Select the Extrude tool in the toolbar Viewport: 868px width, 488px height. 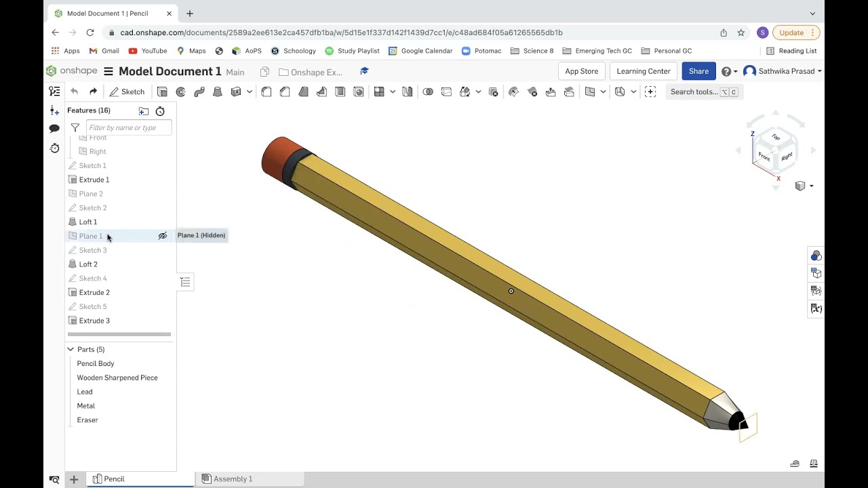162,91
